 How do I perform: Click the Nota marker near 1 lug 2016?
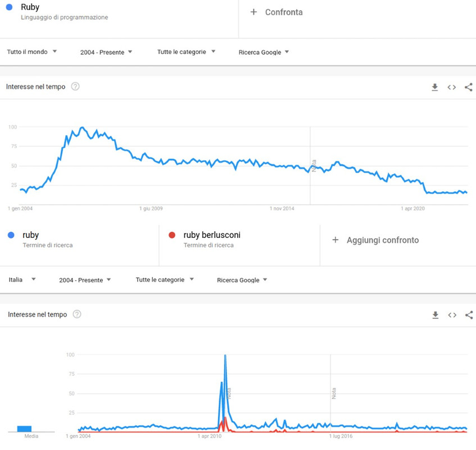(334, 393)
